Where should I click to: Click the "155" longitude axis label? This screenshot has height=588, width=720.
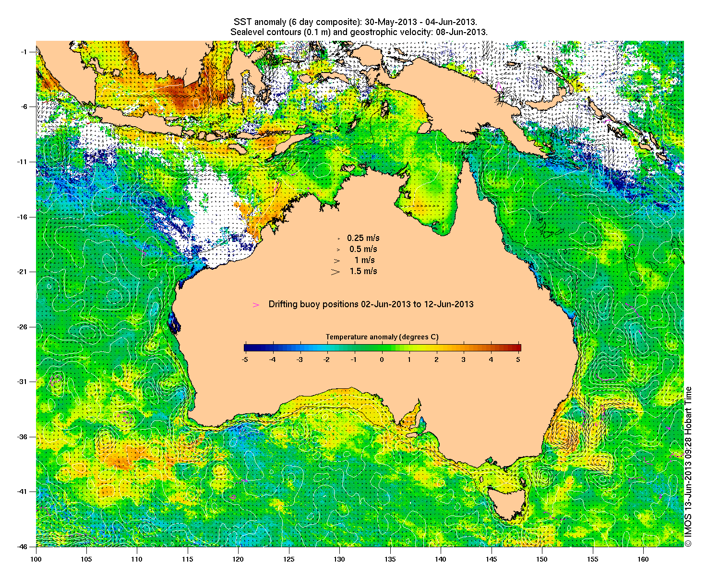point(593,559)
